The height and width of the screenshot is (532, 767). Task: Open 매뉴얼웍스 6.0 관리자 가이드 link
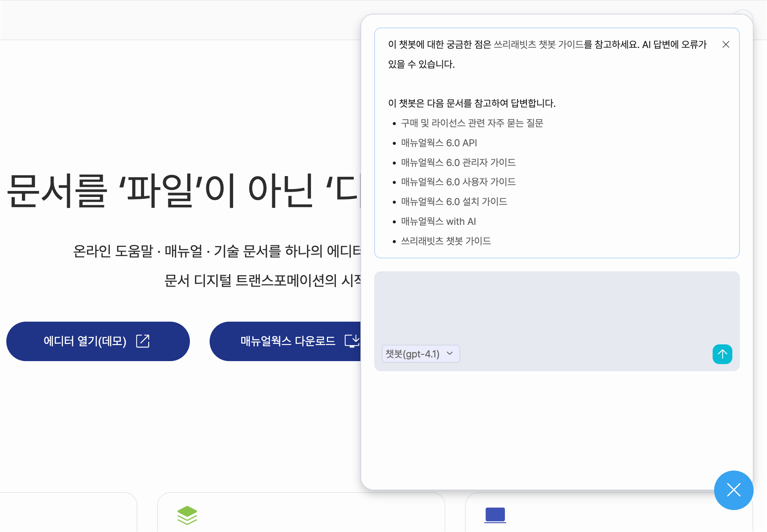(458, 163)
